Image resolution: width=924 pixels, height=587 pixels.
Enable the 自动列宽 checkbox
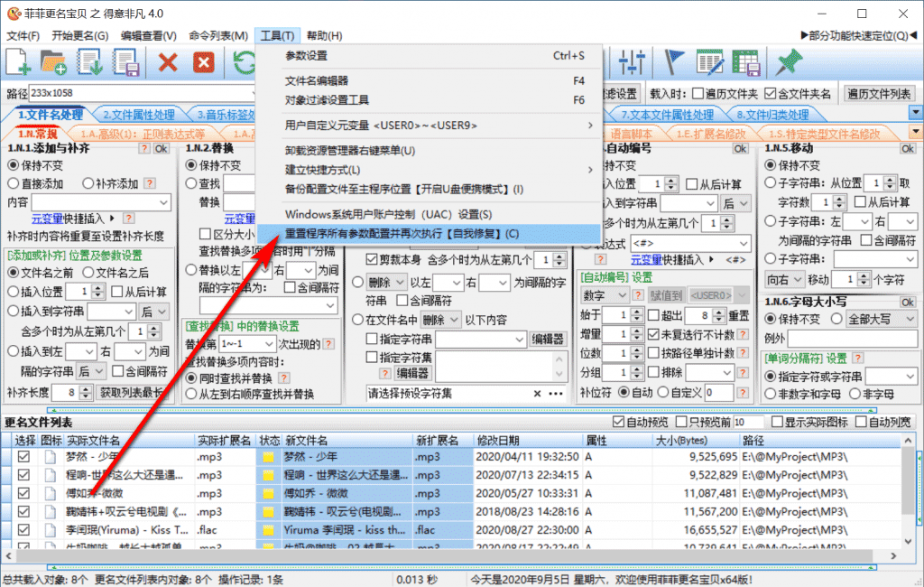(x=861, y=422)
